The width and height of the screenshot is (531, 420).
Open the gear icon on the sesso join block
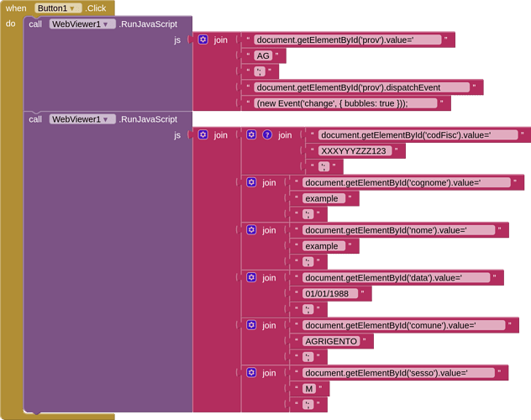pos(251,373)
